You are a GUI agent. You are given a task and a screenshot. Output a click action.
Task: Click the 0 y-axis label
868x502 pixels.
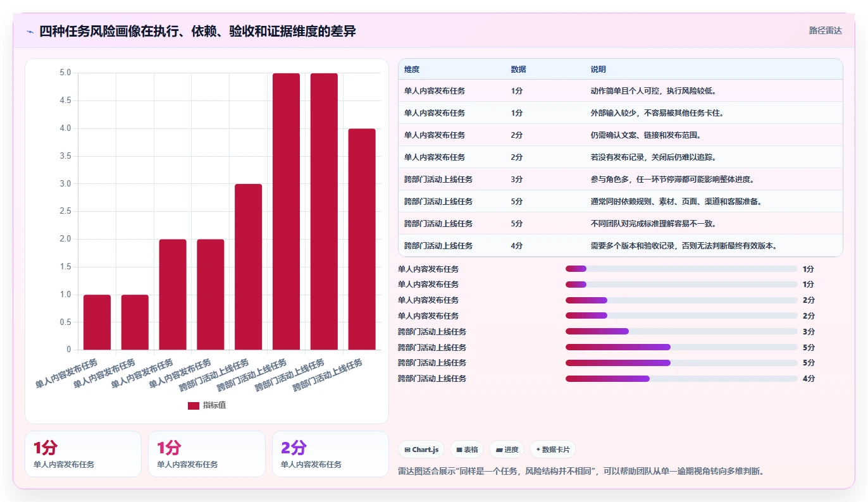(x=69, y=350)
